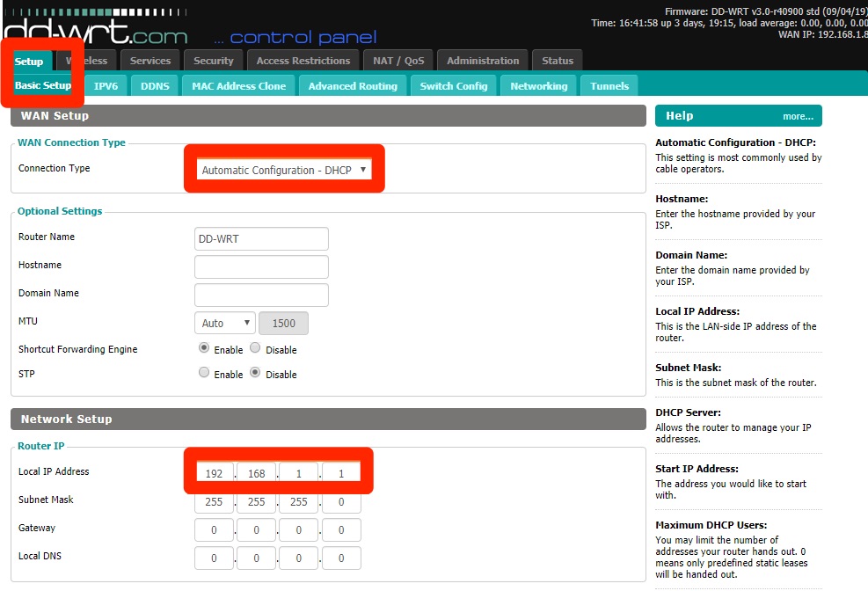The image size is (868, 591).
Task: Open the Status tab
Action: (558, 61)
